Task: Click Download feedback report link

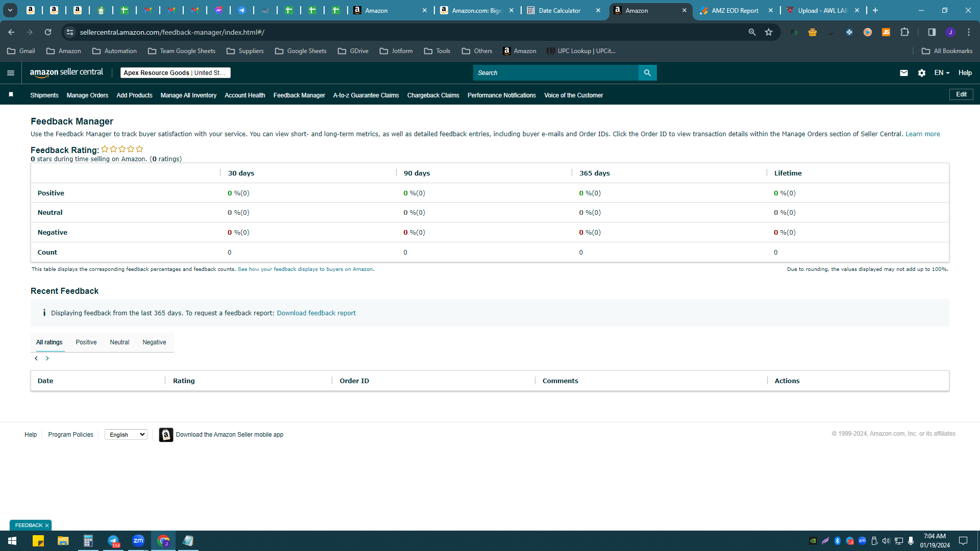Action: [x=316, y=313]
